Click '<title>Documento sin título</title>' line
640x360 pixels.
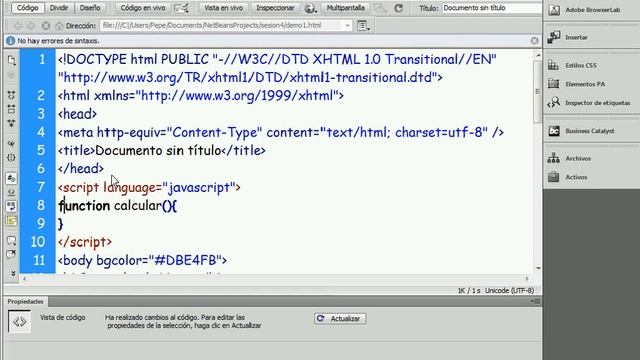click(x=162, y=151)
